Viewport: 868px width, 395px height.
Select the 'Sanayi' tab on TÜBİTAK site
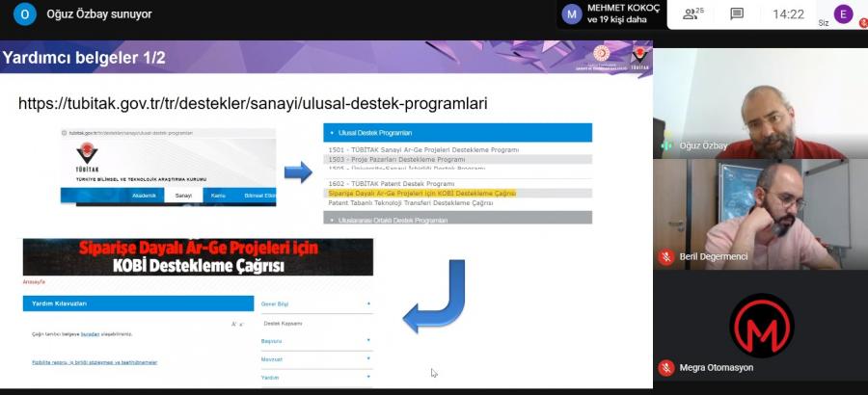pyautogui.click(x=182, y=196)
